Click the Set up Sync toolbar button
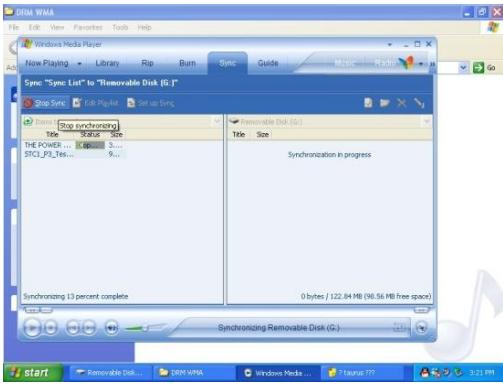Image resolution: width=503 pixels, height=384 pixels. pyautogui.click(x=151, y=103)
